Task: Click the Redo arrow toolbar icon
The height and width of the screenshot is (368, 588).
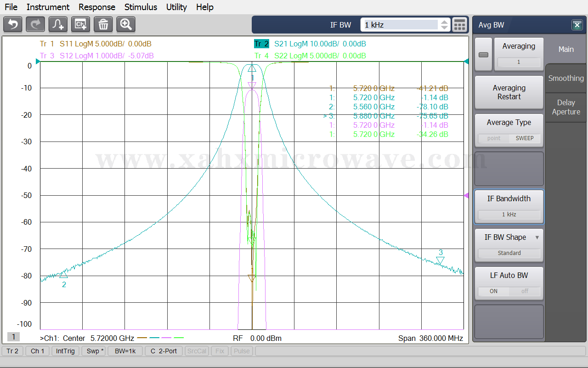Action: pyautogui.click(x=35, y=24)
